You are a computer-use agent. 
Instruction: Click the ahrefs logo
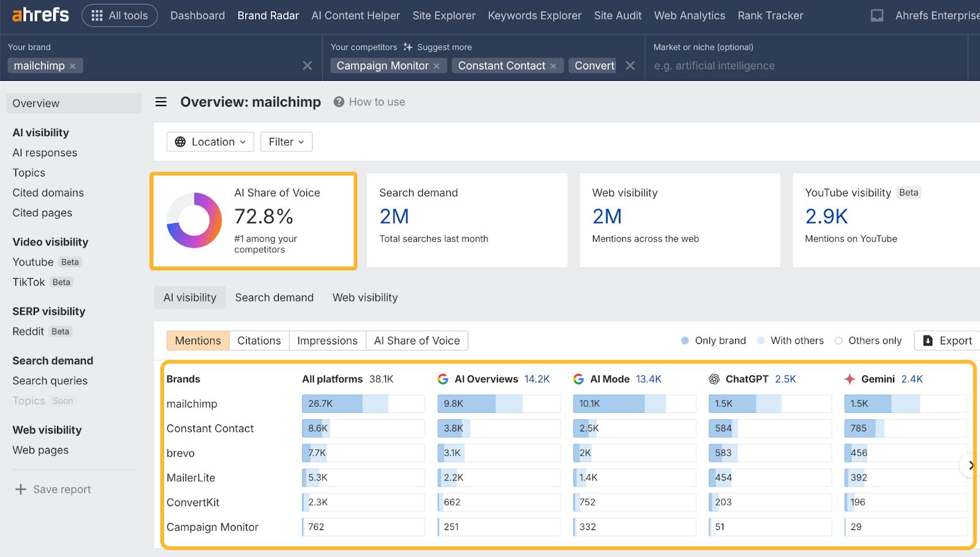click(39, 15)
